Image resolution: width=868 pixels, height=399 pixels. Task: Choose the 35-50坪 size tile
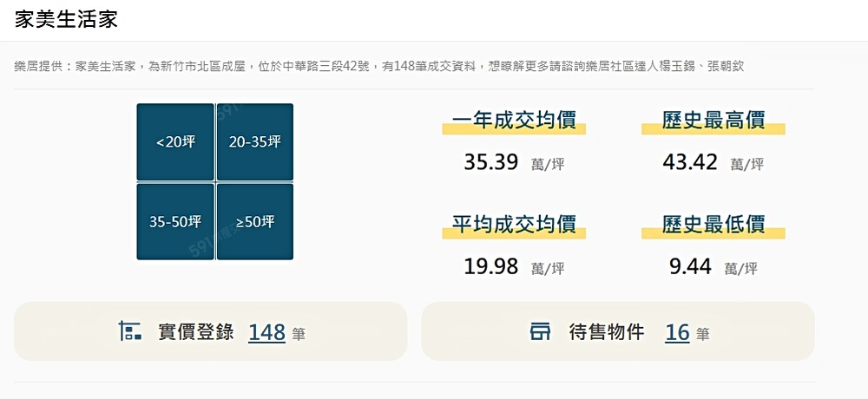(175, 221)
